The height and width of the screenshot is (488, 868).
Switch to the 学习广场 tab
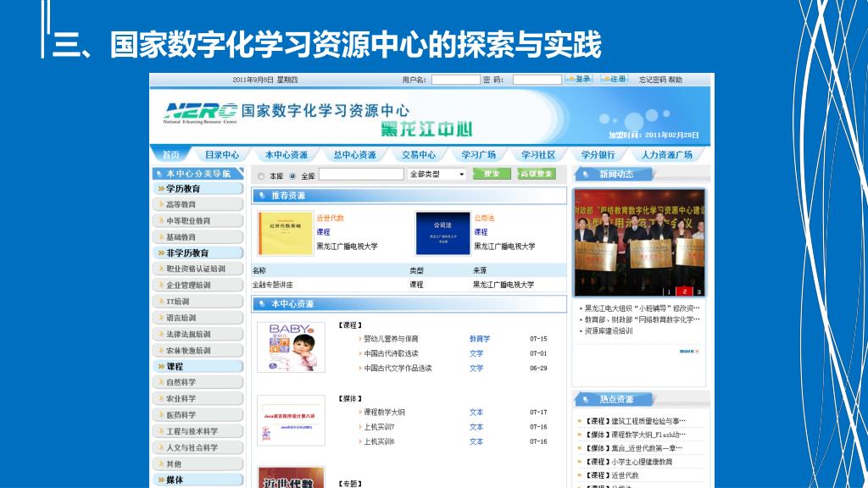pos(478,155)
